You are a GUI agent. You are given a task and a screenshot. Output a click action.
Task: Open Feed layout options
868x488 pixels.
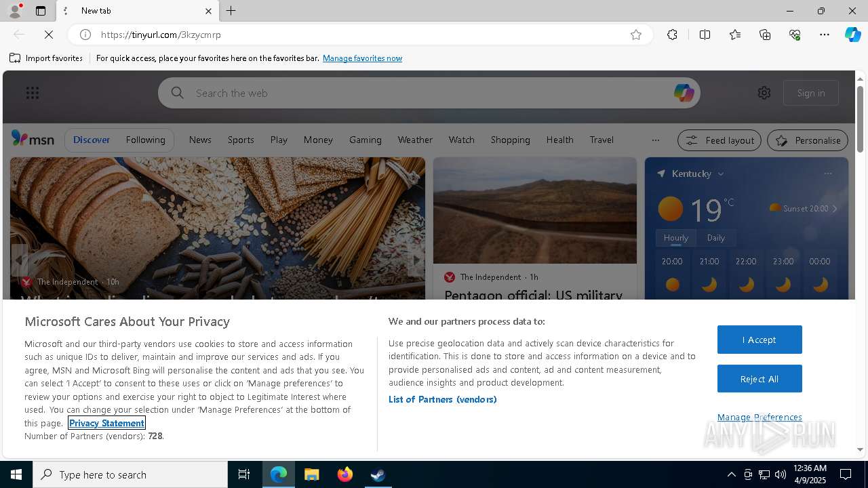[x=720, y=140]
